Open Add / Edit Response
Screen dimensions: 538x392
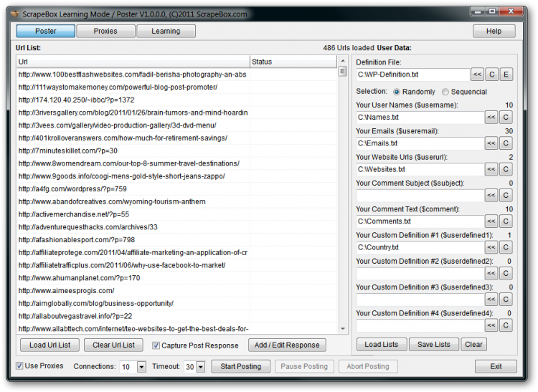pos(287,345)
